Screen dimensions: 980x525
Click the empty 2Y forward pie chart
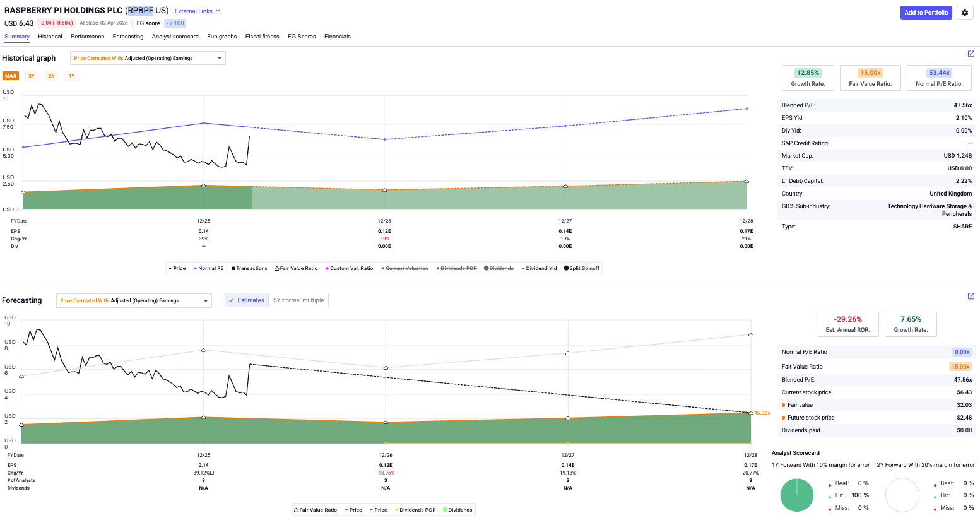902,495
